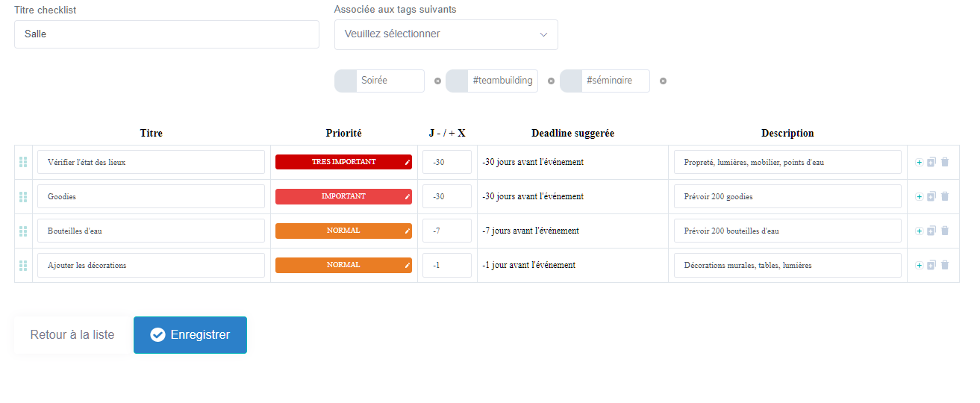The height and width of the screenshot is (403, 980).
Task: Remove the #séminaire tag
Action: coord(663,81)
